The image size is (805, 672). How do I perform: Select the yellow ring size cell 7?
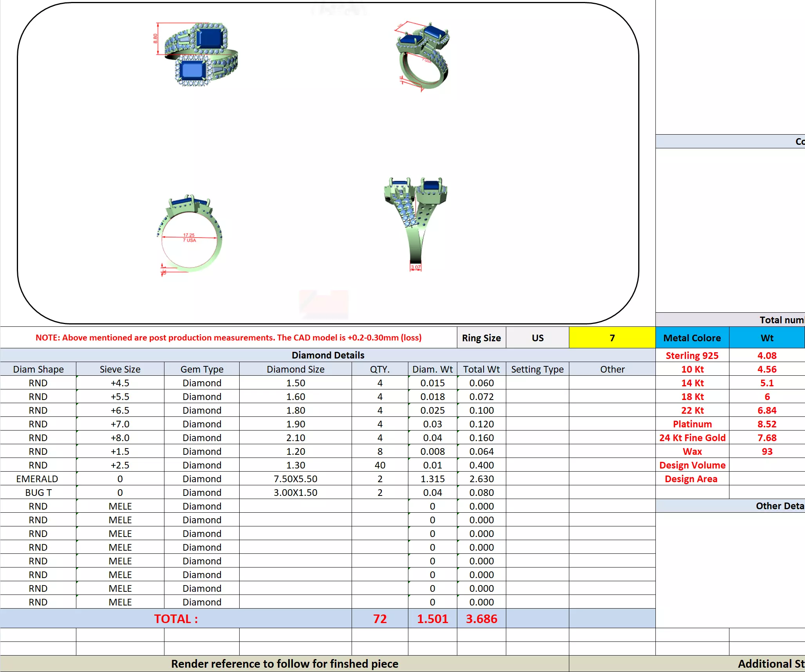pyautogui.click(x=612, y=338)
